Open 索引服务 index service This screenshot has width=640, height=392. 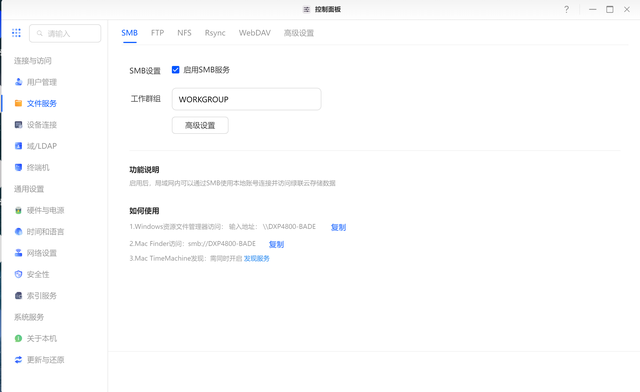click(x=36, y=296)
